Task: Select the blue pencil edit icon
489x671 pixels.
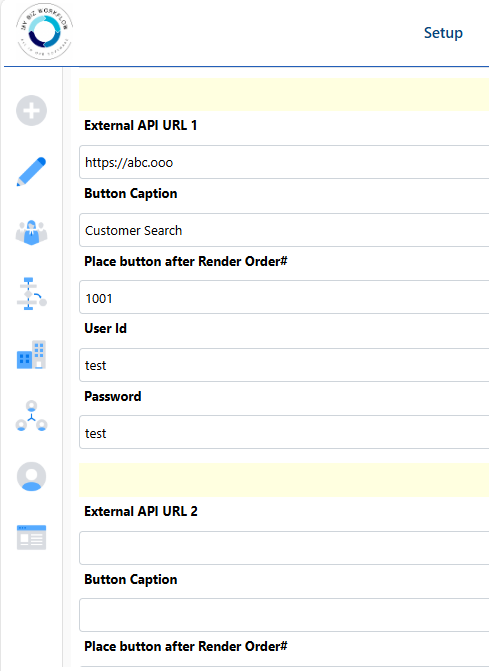Action: click(31, 172)
